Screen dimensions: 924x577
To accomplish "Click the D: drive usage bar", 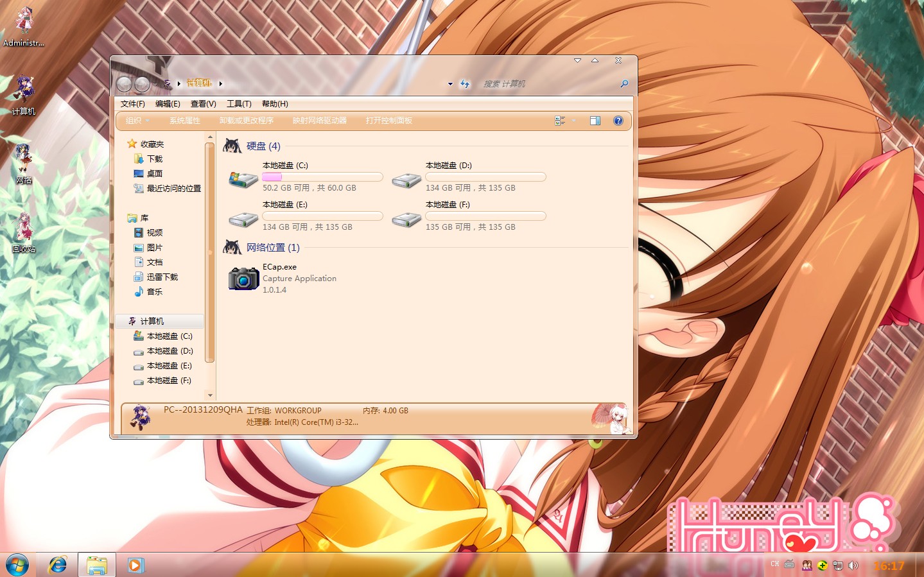I will [485, 177].
